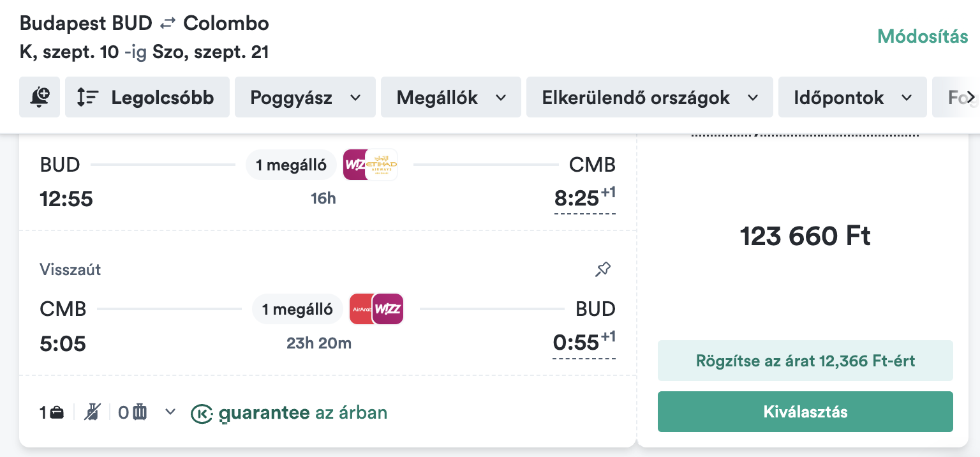Click Rögzítse az árat 12,366 Ft-ért
The image size is (980, 457).
point(805,361)
